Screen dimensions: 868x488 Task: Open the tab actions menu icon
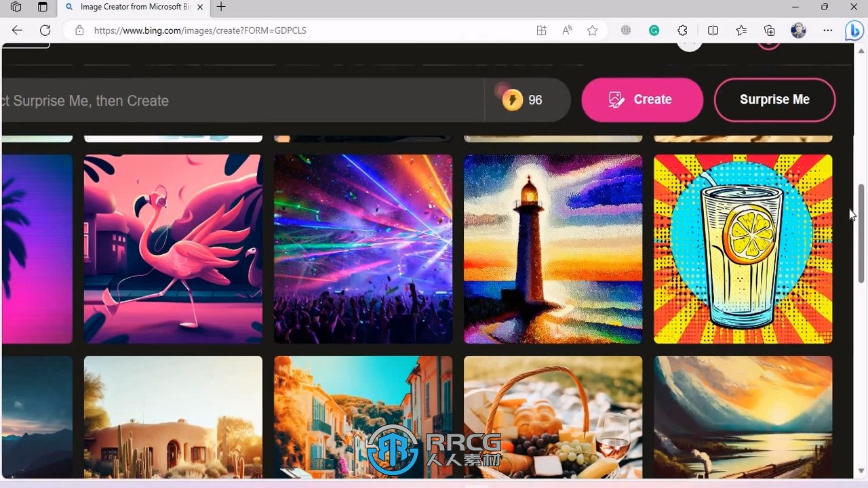42,7
